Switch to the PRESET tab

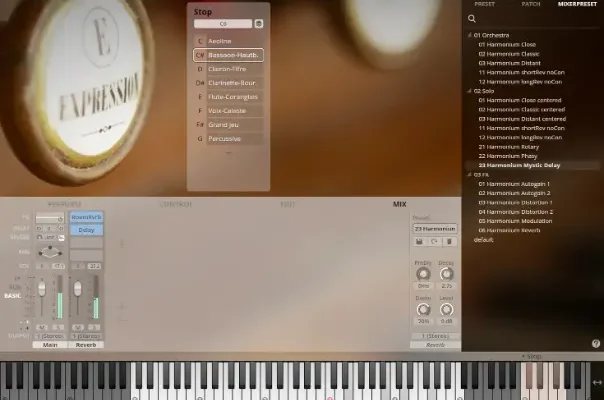tap(484, 4)
